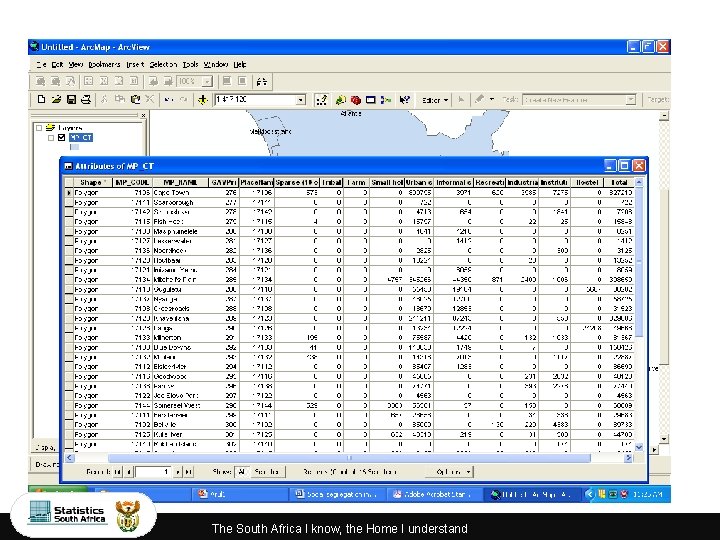Show the red ArcToolbox window icon
720x540 pixels.
pyautogui.click(x=355, y=100)
